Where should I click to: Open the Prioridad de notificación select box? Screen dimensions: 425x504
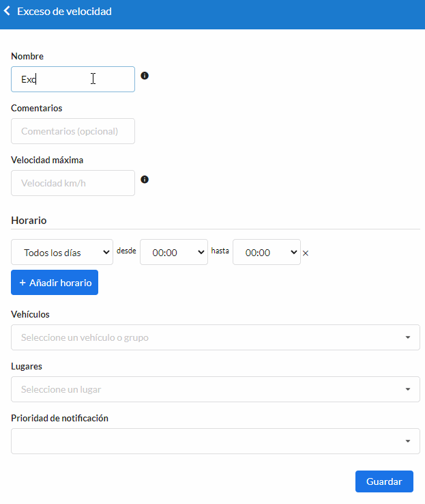(x=205, y=441)
